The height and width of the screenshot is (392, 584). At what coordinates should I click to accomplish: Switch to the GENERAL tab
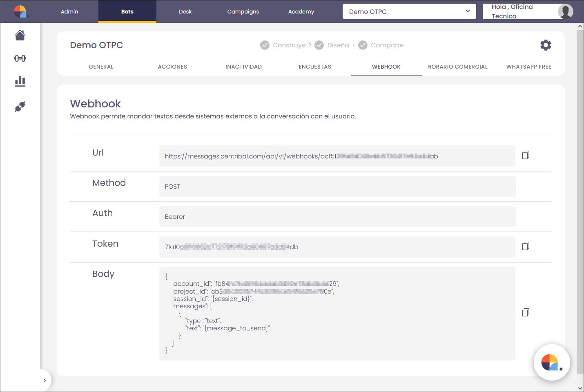click(101, 67)
